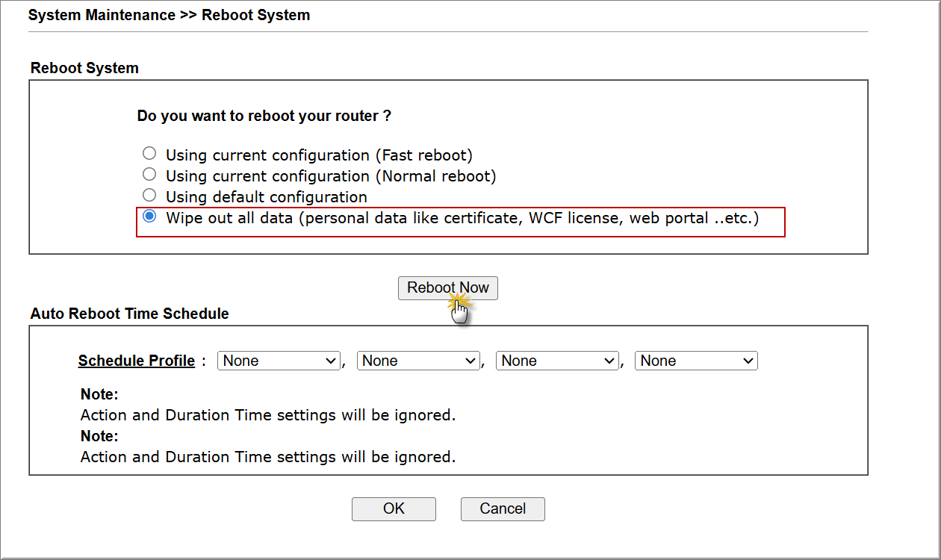Click the 'Wipe out all data' option label text
This screenshot has width=941, height=560.
(x=462, y=218)
